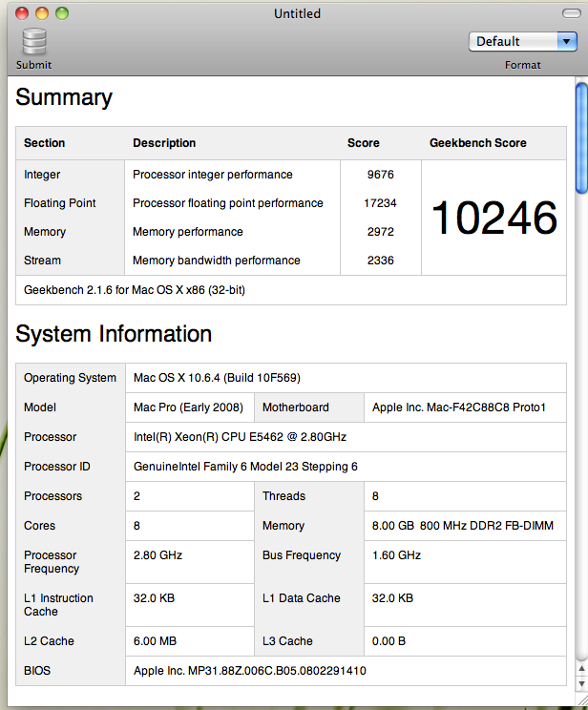Click the Geekbench score 10246
Screen dimensions: 588x710
[494, 219]
